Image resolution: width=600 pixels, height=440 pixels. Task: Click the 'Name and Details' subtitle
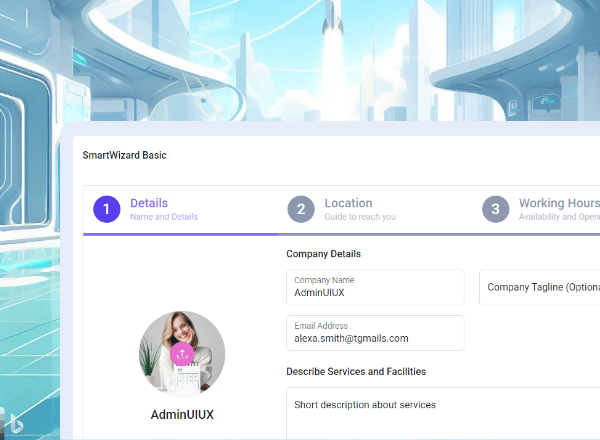click(164, 217)
